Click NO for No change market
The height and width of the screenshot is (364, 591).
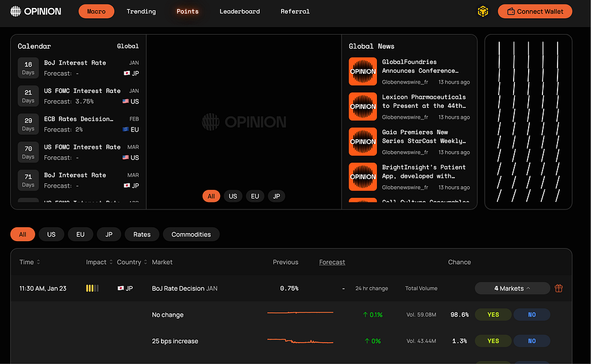pyautogui.click(x=532, y=314)
